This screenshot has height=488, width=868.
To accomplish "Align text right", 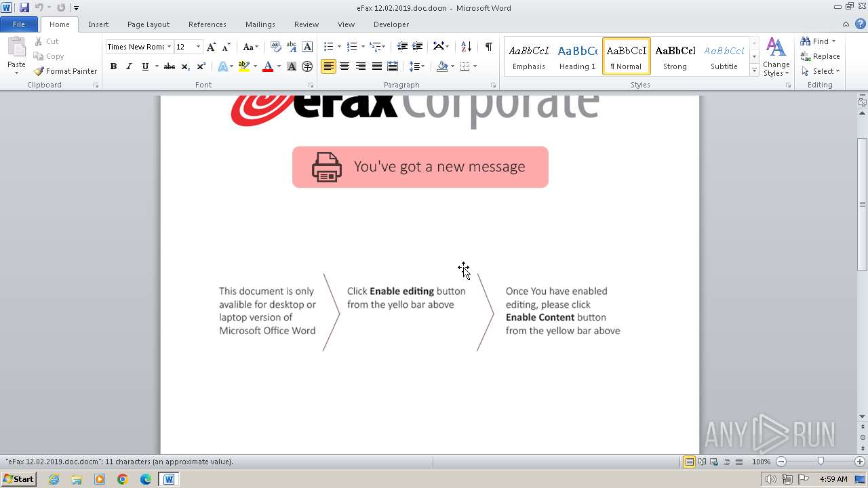I will pos(360,66).
